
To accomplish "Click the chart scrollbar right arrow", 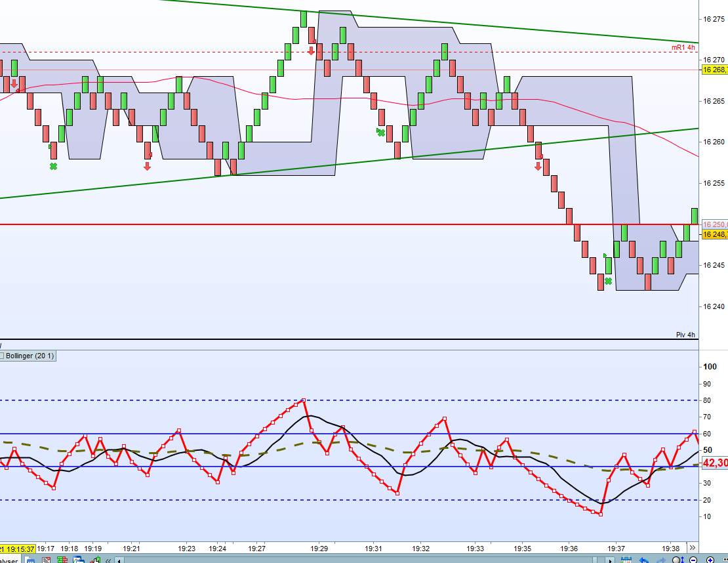I will click(609, 560).
